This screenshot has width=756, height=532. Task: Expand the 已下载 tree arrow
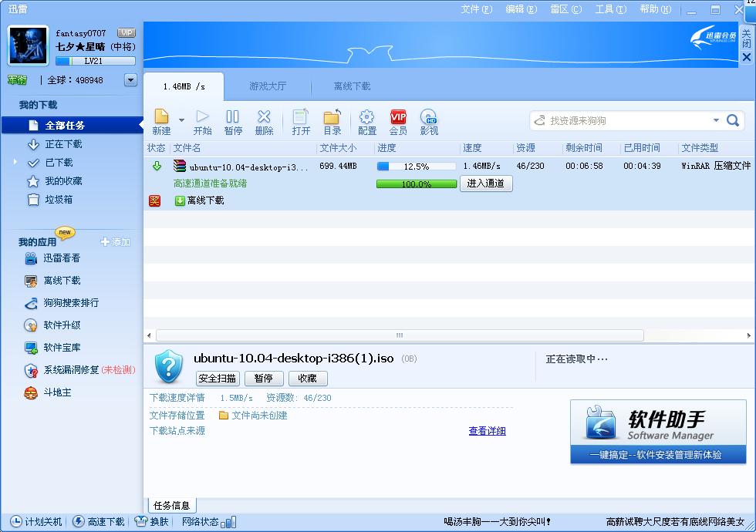pos(15,162)
